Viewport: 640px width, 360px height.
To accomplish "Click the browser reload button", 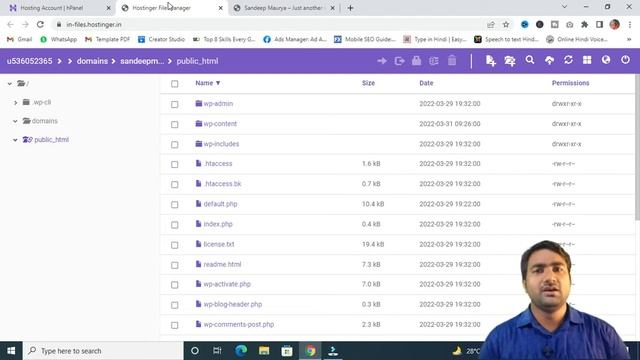I will click(x=40, y=24).
